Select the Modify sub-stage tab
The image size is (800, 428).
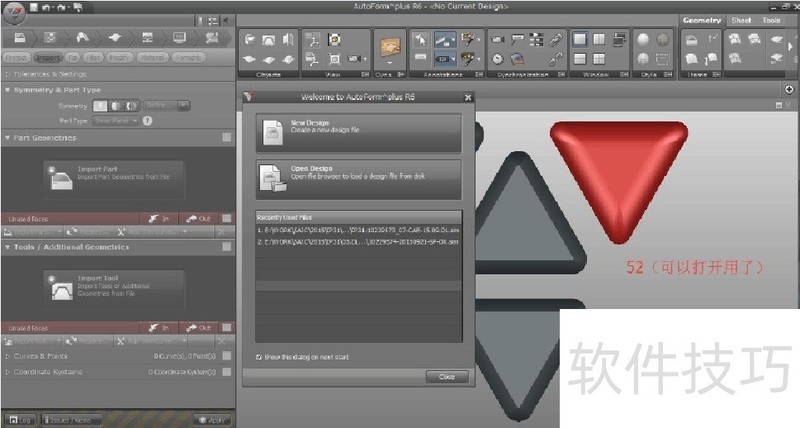[x=119, y=58]
